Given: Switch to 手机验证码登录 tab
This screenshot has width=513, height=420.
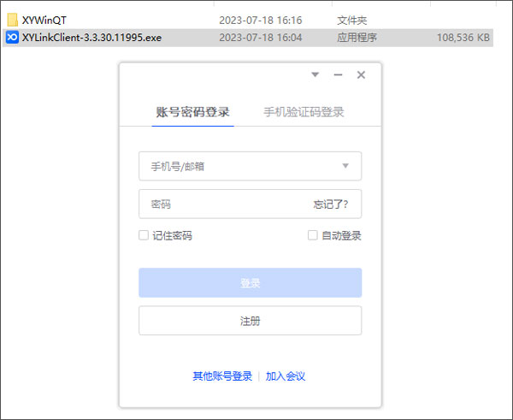Looking at the screenshot, I should (x=304, y=112).
